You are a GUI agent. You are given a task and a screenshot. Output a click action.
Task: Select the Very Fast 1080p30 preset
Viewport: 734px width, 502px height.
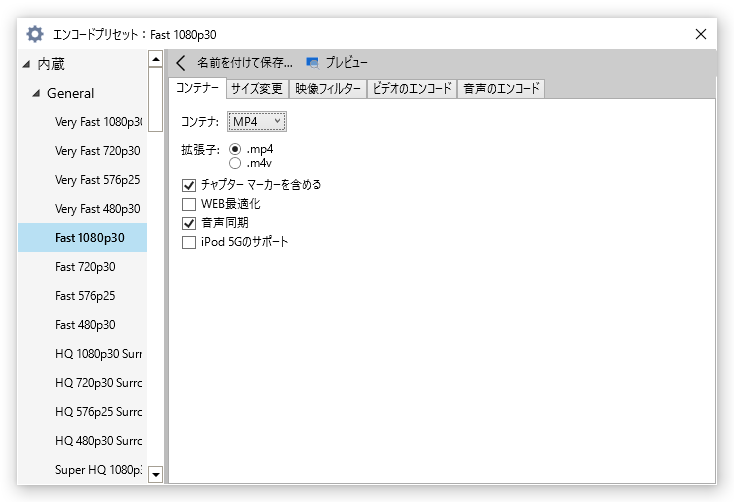click(x=82, y=122)
